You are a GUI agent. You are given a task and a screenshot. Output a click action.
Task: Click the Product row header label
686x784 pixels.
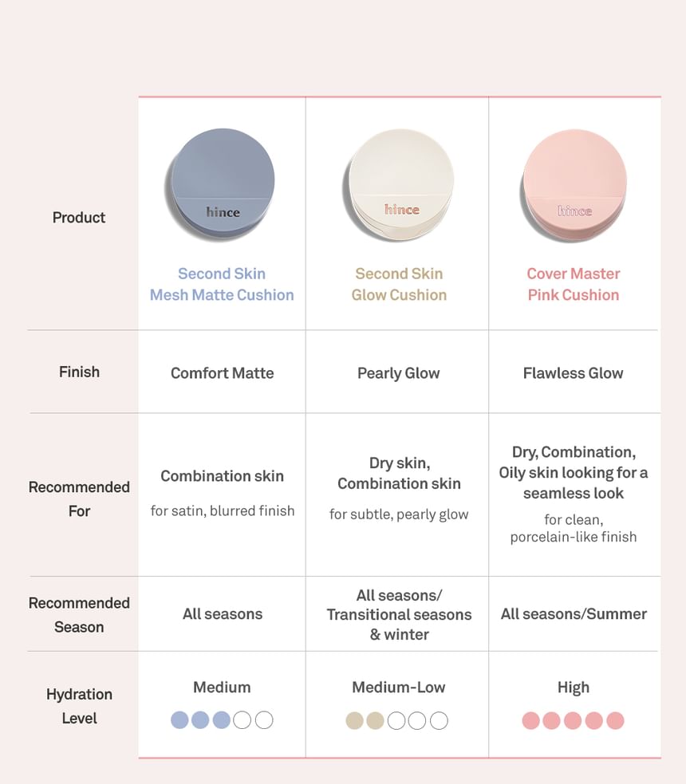pos(79,217)
